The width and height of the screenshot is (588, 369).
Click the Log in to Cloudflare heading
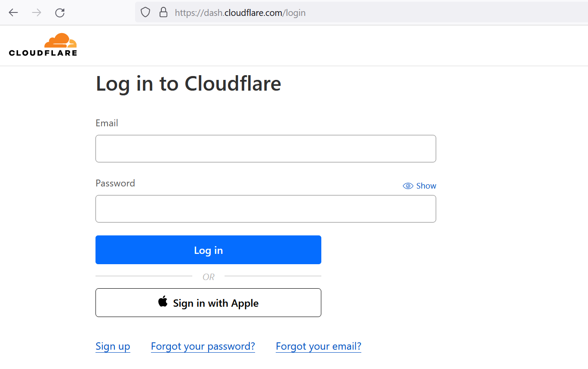(188, 83)
